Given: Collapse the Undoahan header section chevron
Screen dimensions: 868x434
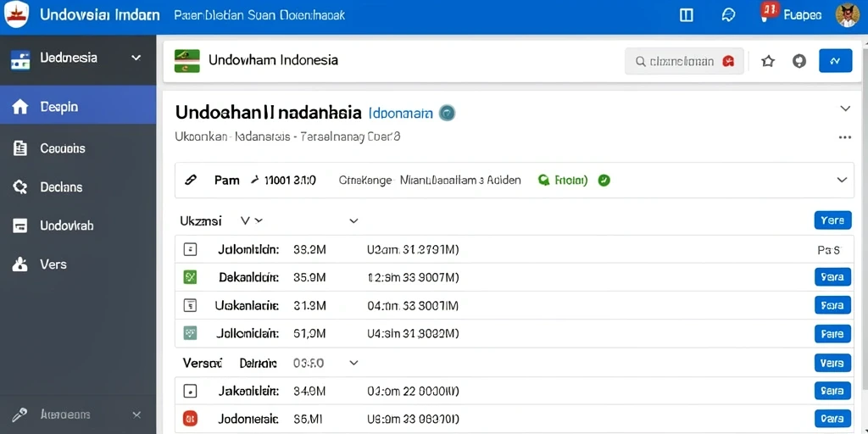Looking at the screenshot, I should (845, 108).
